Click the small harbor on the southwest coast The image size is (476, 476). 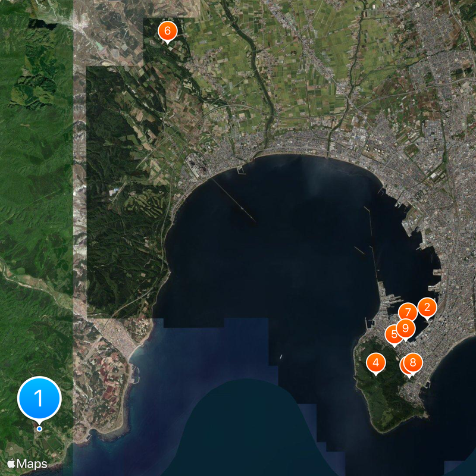(134, 375)
